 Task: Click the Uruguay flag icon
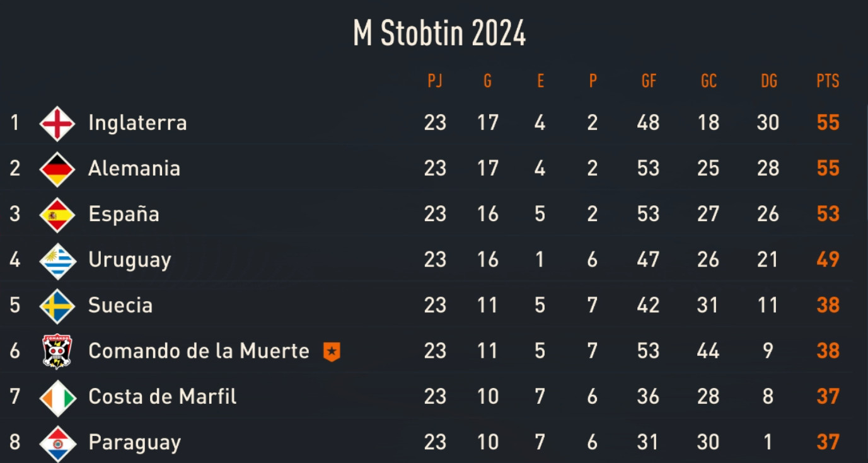(x=57, y=260)
